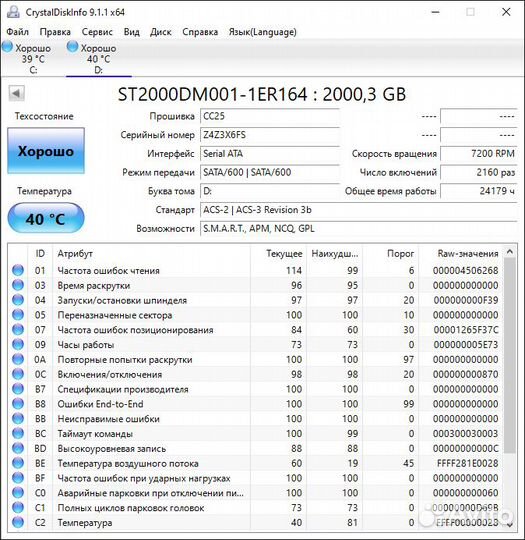Open the Вид menu

pos(132,32)
